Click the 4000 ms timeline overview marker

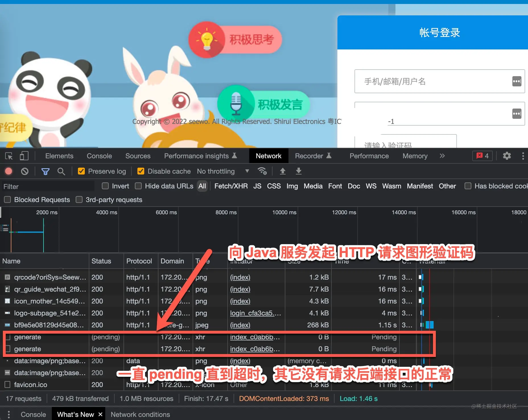(x=107, y=212)
